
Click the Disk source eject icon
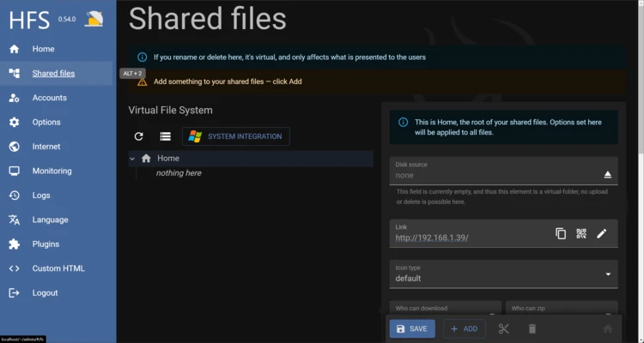coord(607,175)
